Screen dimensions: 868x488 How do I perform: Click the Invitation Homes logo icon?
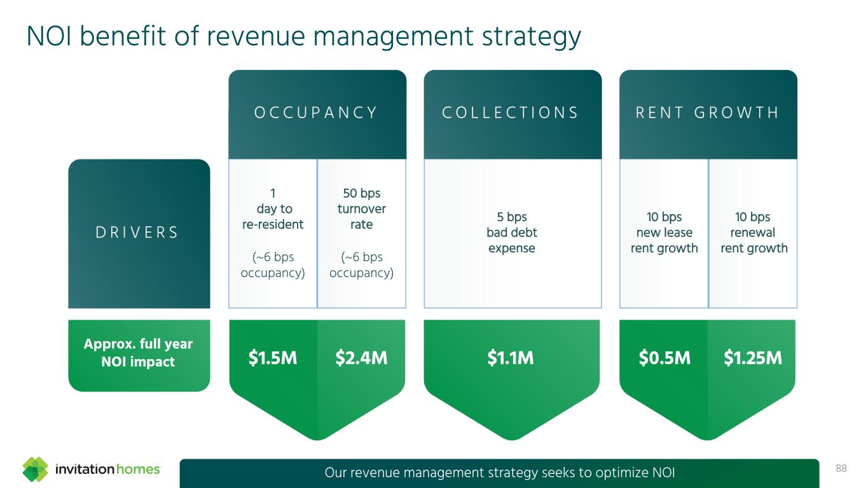(x=35, y=470)
